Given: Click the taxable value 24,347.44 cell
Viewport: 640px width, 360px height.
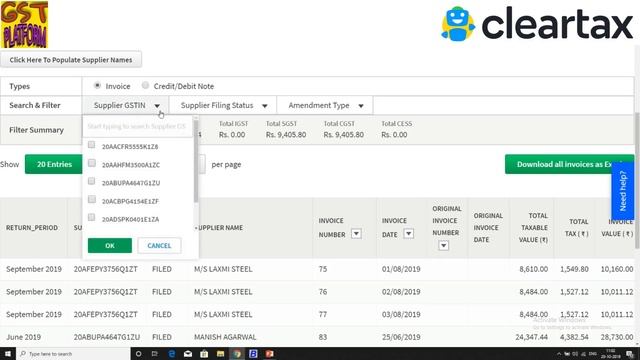Looking at the screenshot, I should click(531, 337).
